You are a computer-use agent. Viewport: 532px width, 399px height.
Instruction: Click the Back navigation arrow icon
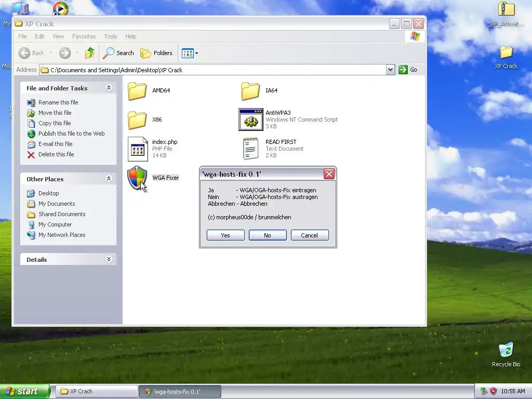pyautogui.click(x=24, y=53)
